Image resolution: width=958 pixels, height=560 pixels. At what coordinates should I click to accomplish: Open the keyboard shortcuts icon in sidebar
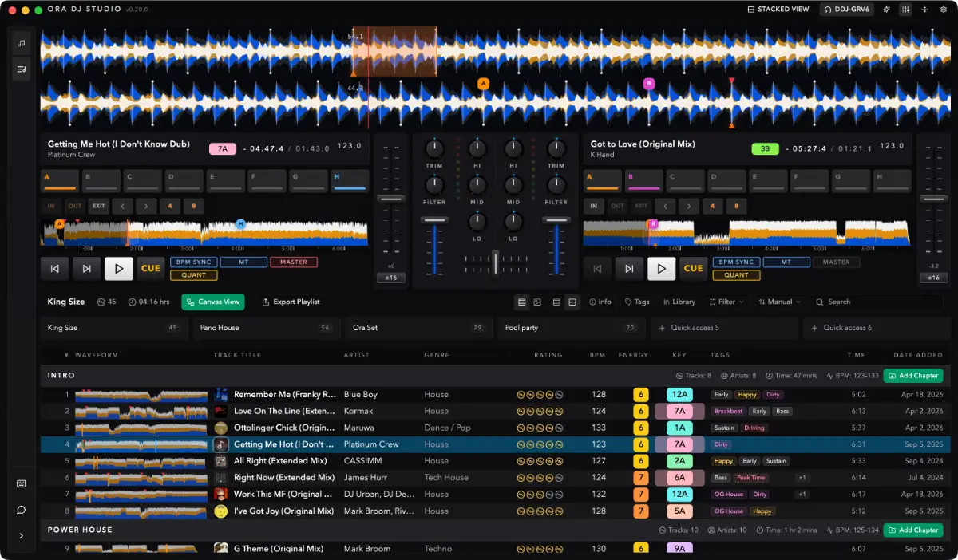click(x=22, y=483)
